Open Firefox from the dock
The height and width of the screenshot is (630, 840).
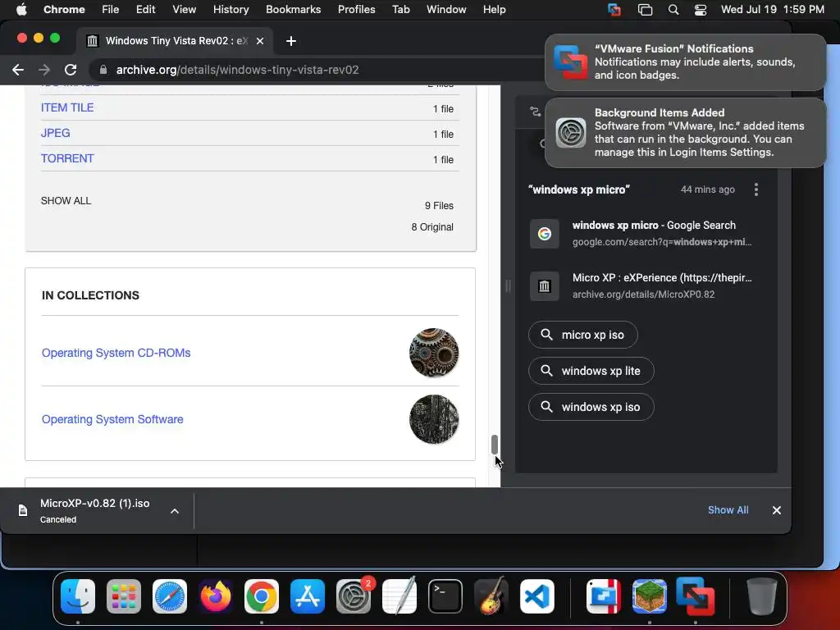click(216, 596)
